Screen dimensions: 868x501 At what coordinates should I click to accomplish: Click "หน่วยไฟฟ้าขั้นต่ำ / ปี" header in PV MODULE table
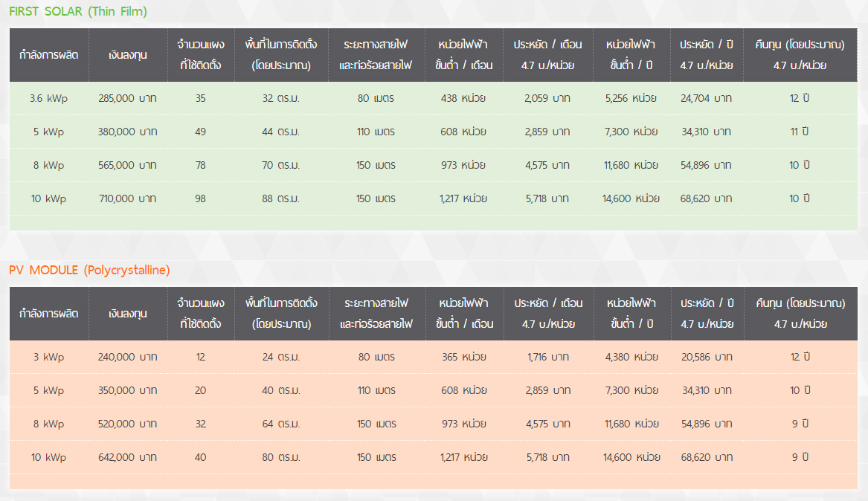coord(631,314)
